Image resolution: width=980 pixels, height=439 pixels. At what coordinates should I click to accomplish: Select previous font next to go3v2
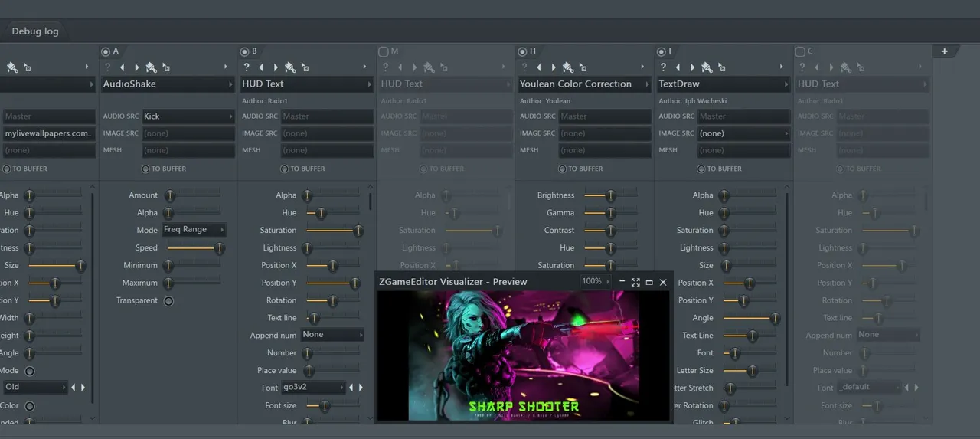pyautogui.click(x=352, y=388)
